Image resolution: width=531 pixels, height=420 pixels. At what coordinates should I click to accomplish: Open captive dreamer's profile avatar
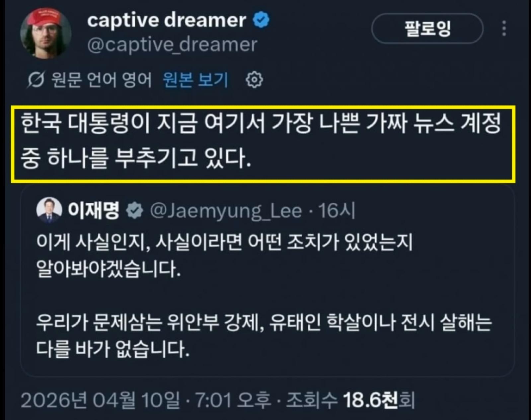[x=45, y=33]
